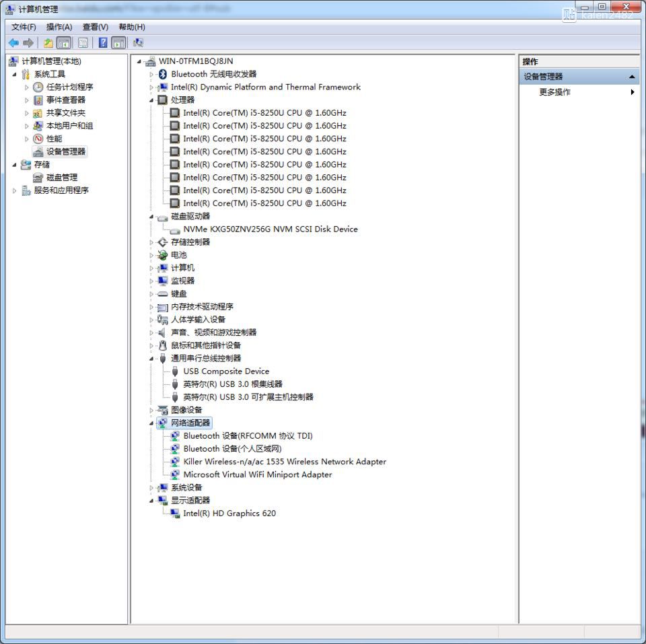Open the 查看(V) menu
Screen dimensions: 646x644
pos(96,27)
